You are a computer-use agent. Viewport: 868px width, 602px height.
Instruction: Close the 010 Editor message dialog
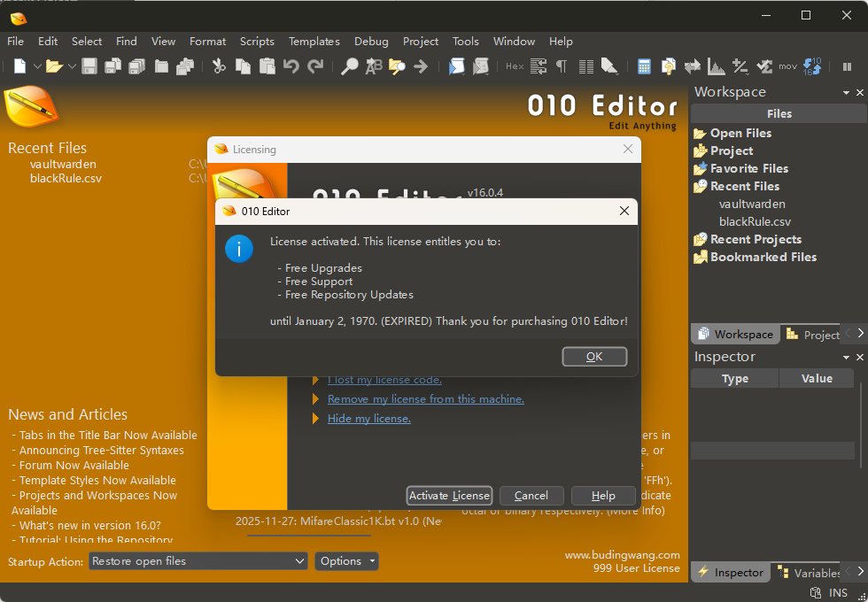click(x=624, y=211)
